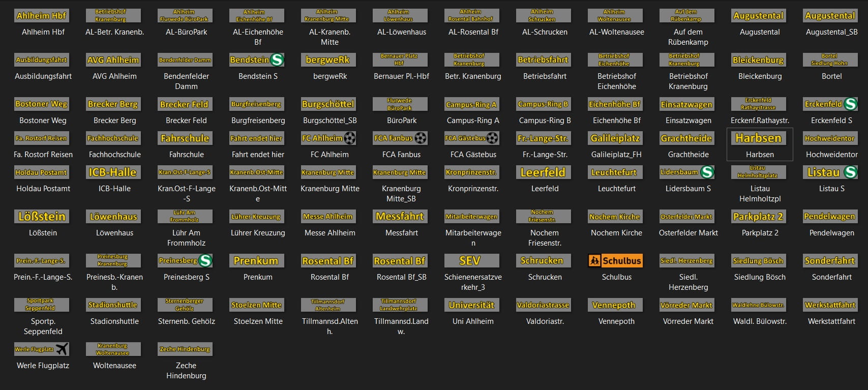Select the bergweRk destination thumbnail
The image size is (868, 390).
328,60
